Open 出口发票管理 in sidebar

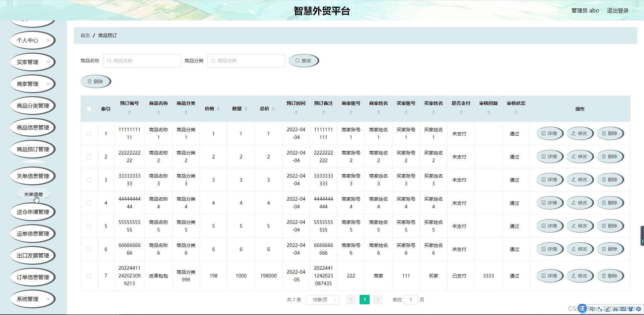click(x=32, y=255)
